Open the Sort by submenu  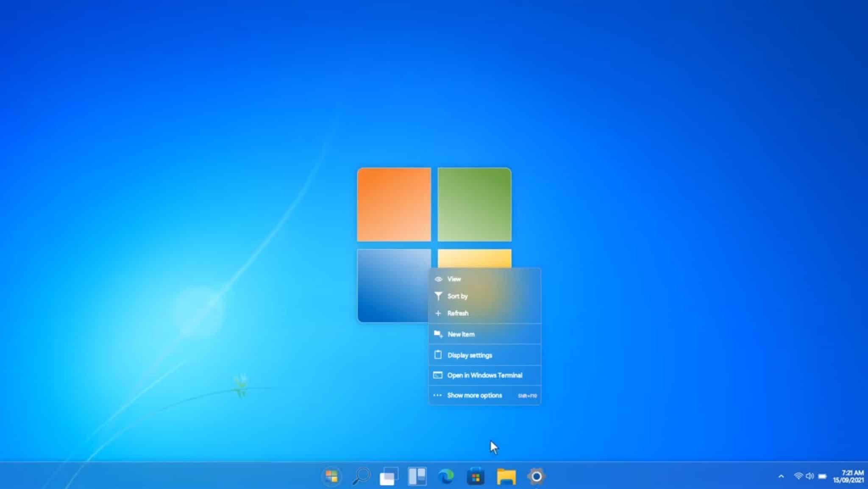pos(458,296)
